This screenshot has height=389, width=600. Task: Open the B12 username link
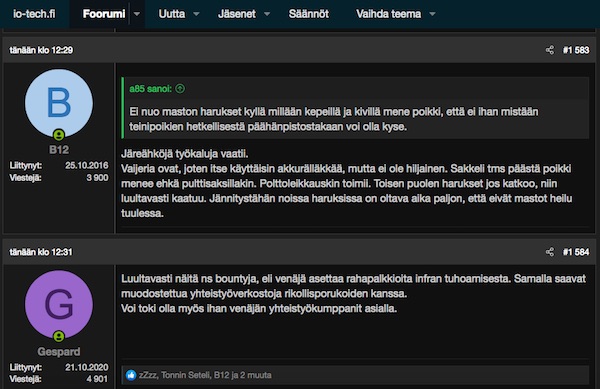[x=59, y=150]
